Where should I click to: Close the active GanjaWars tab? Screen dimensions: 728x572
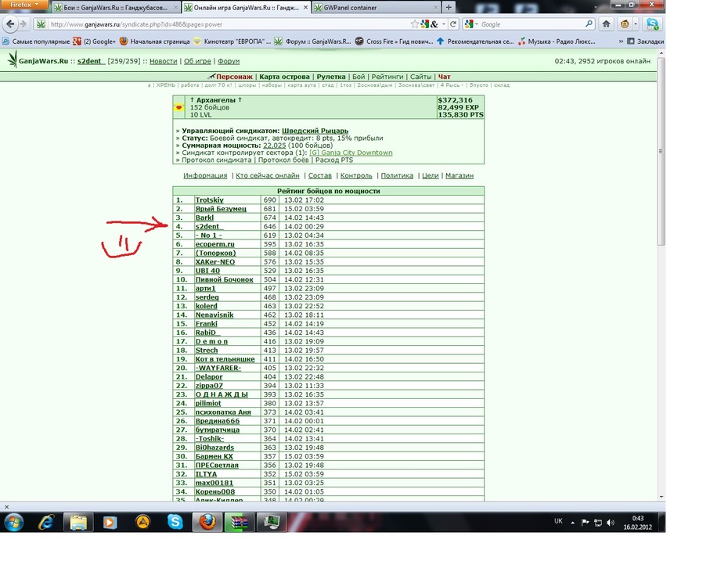[x=305, y=7]
